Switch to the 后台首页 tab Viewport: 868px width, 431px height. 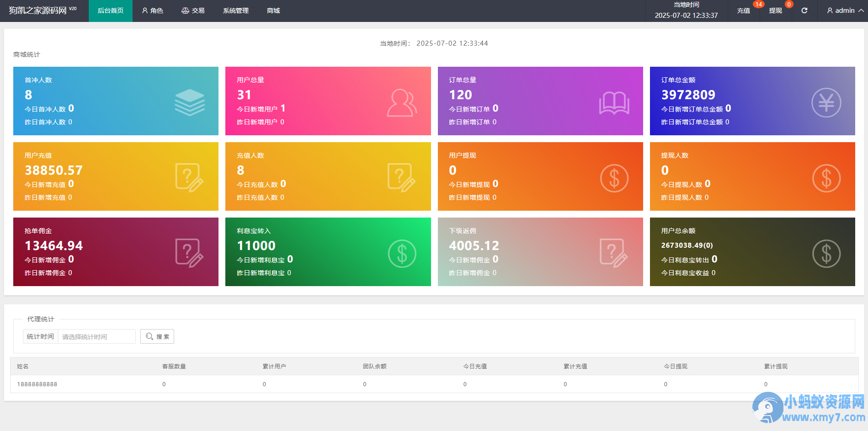tap(111, 11)
